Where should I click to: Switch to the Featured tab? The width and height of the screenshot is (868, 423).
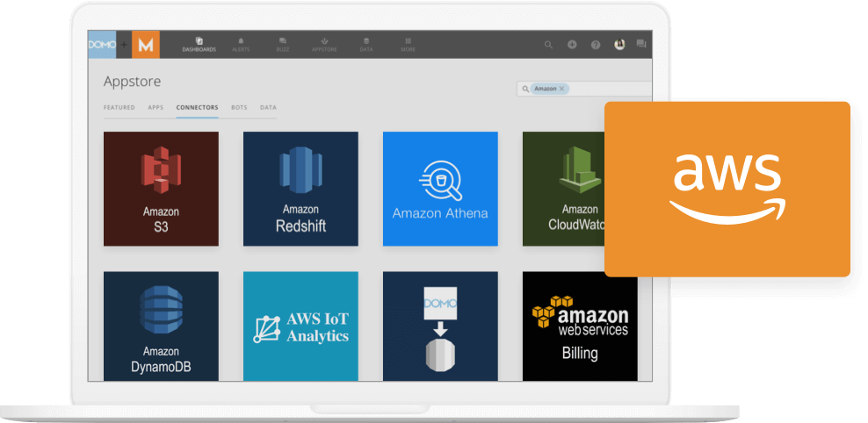point(119,108)
